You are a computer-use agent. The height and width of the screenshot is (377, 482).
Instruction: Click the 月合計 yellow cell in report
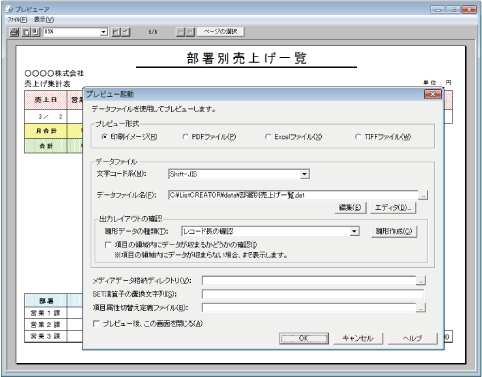pyautogui.click(x=46, y=131)
